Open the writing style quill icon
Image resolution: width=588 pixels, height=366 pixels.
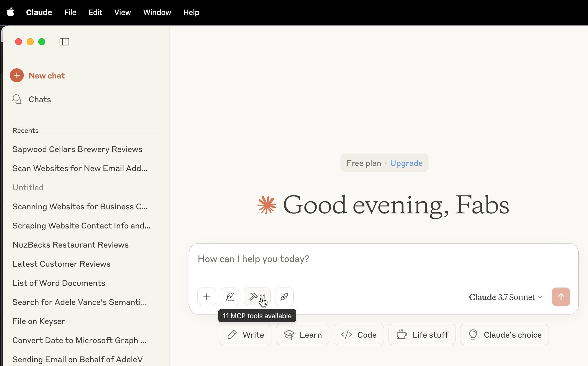[x=230, y=297]
